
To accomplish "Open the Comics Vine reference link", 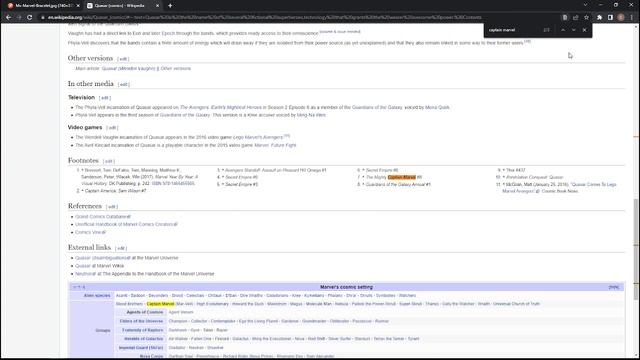I will coord(90,232).
